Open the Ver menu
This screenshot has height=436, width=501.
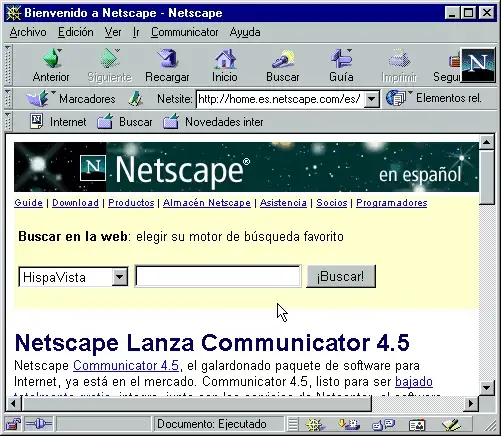click(113, 32)
